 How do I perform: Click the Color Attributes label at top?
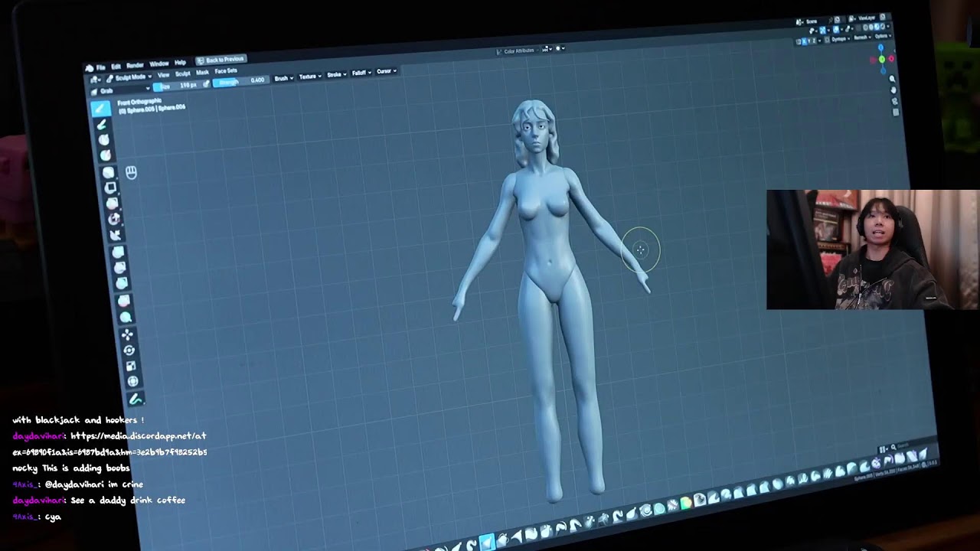[x=518, y=51]
